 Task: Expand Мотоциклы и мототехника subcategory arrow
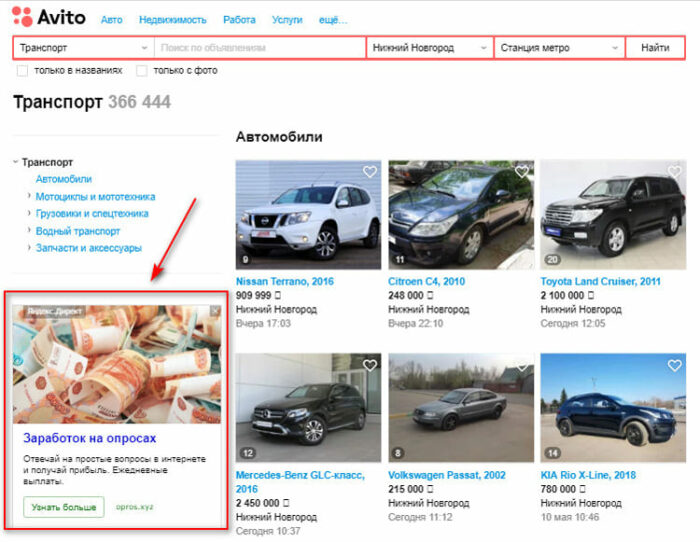coord(29,196)
